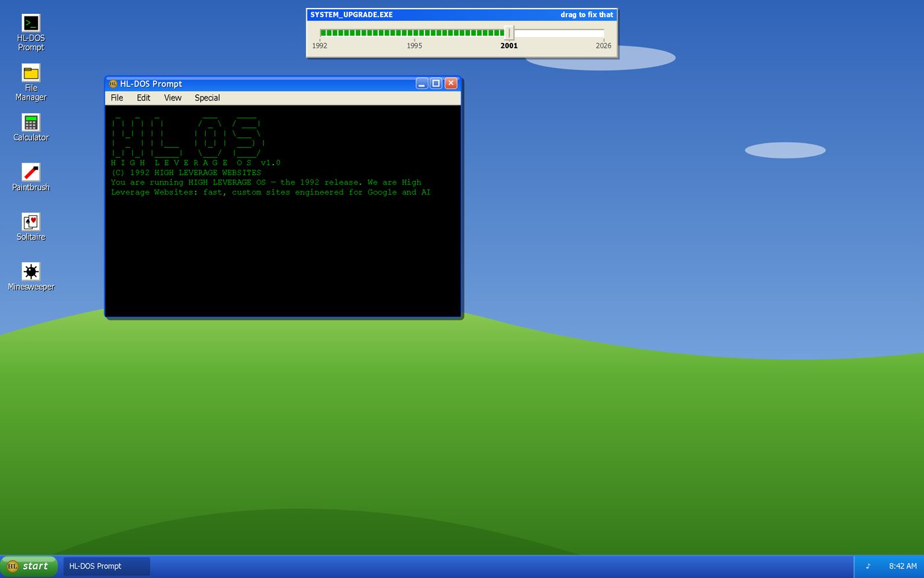The width and height of the screenshot is (924, 578).
Task: Click the HL-DOS Prompt window title text
Action: tap(150, 84)
